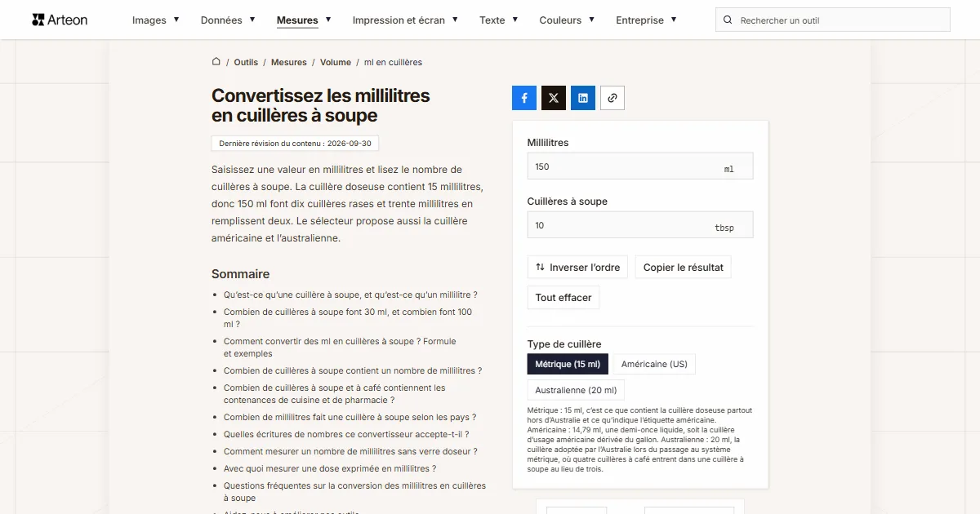Screen dimensions: 980x514
Task: Expand the Données menu
Action: (x=228, y=20)
